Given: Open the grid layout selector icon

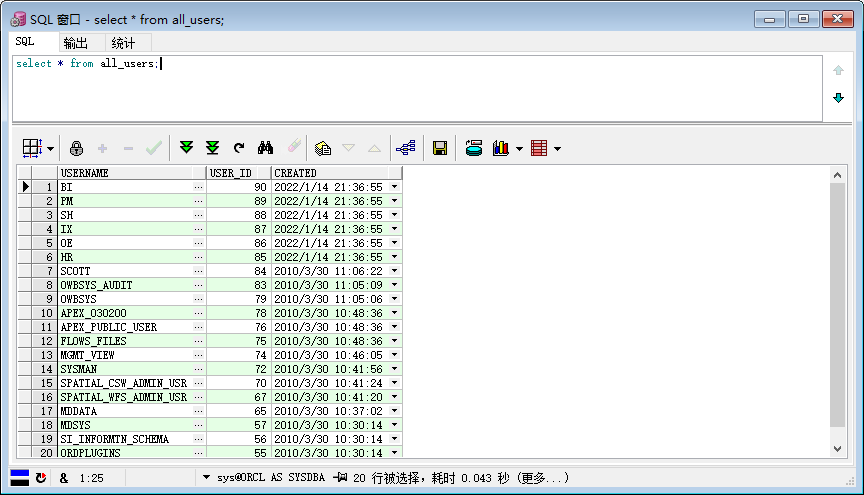Looking at the screenshot, I should point(32,148).
